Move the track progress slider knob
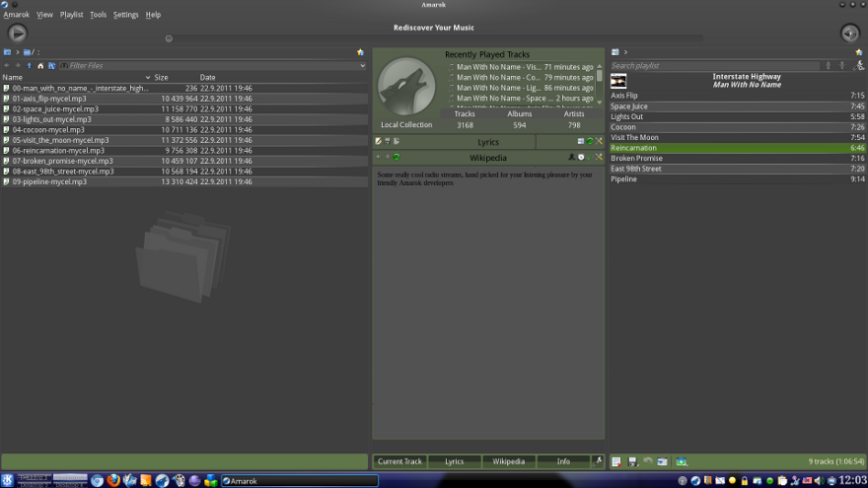Viewport: 868px width, 488px height. (169, 38)
